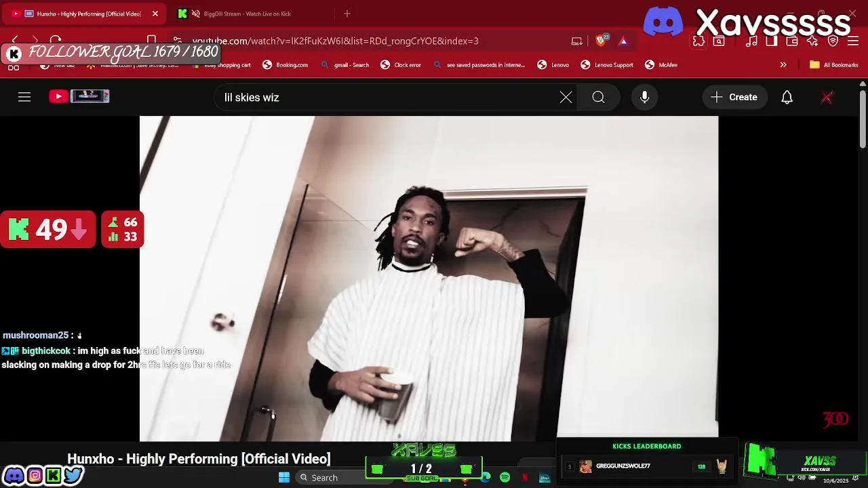This screenshot has width=868, height=488.
Task: Click the Instagram overlay icon
Action: 35,476
